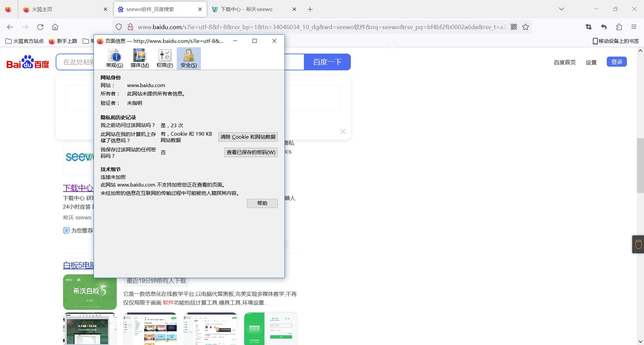Reload the current Baidu page
The image size is (644, 345).
[x=40, y=27]
